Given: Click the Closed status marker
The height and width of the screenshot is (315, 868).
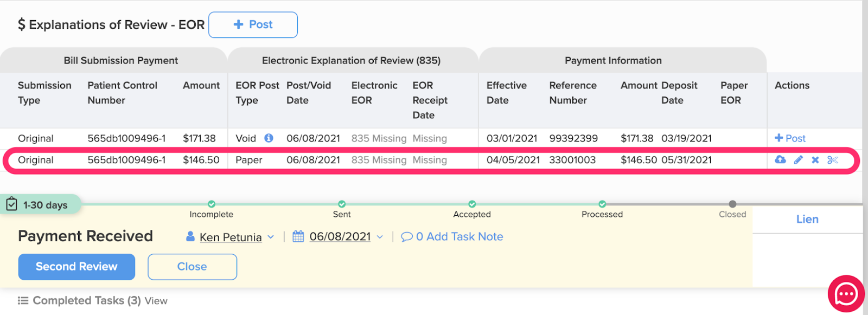Looking at the screenshot, I should click(732, 204).
